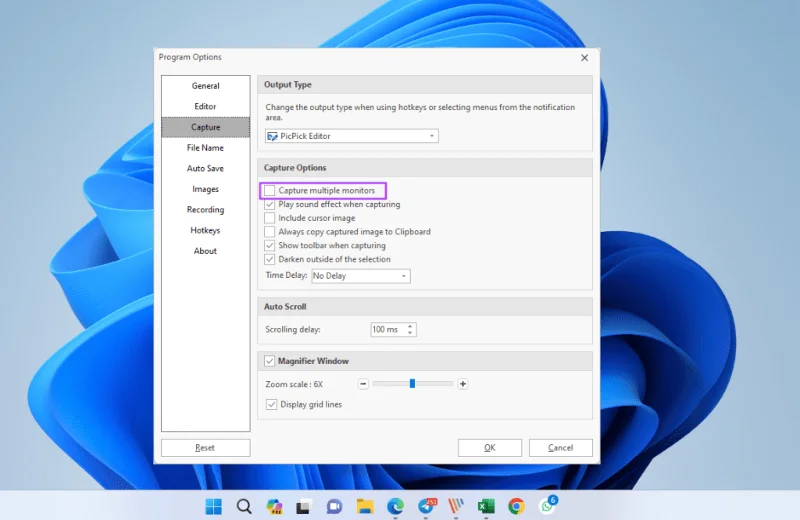Enable Always copy captured image to Clipboard
The height and width of the screenshot is (520, 800).
[269, 232]
